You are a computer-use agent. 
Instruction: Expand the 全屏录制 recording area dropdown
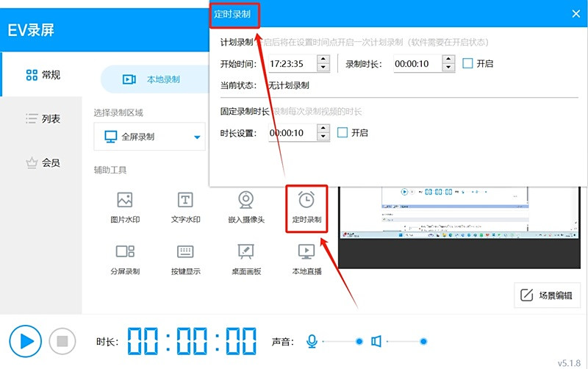[150, 137]
